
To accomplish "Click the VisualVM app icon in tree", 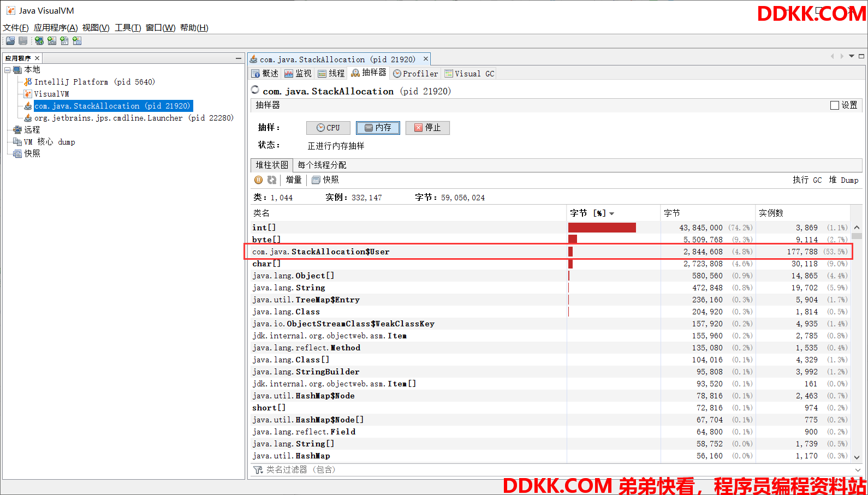I will pos(28,94).
